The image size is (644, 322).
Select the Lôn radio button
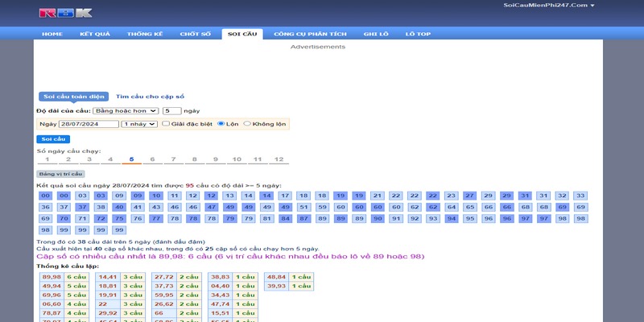pyautogui.click(x=221, y=124)
